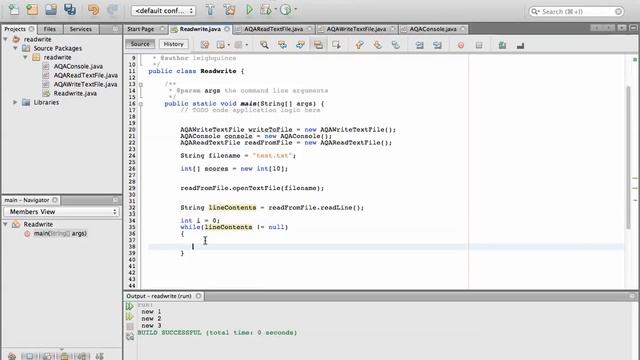The height and width of the screenshot is (360, 640).
Task: Switch to the Files tab
Action: pyautogui.click(x=49, y=29)
